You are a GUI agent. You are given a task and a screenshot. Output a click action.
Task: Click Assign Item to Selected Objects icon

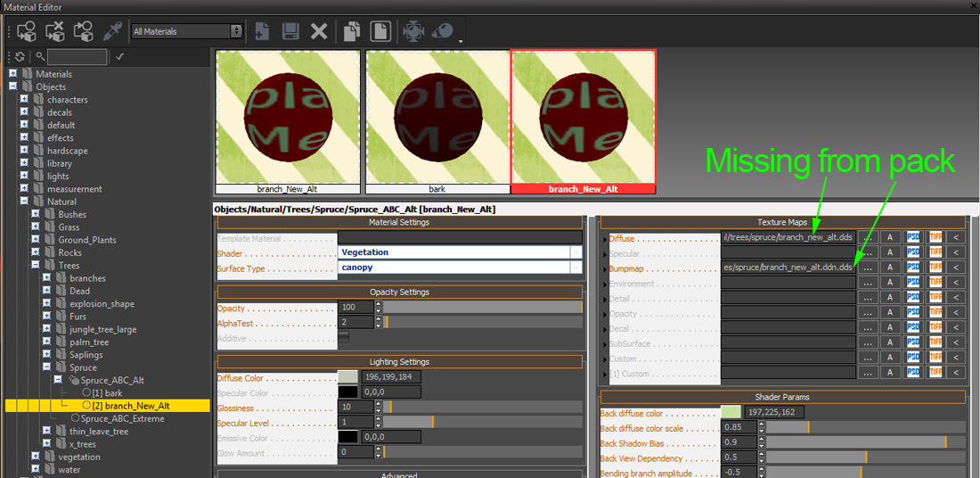28,30
